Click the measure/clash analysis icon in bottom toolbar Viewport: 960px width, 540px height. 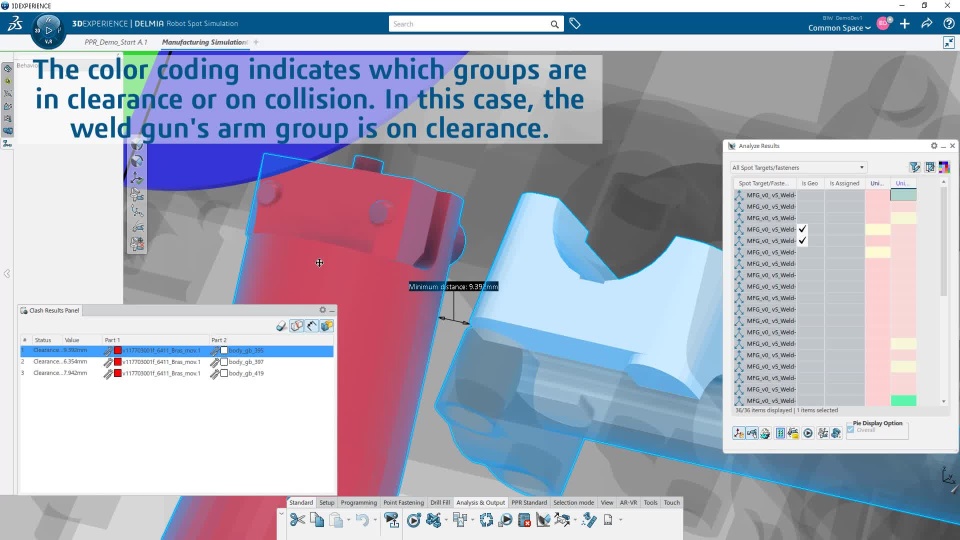click(x=543, y=520)
